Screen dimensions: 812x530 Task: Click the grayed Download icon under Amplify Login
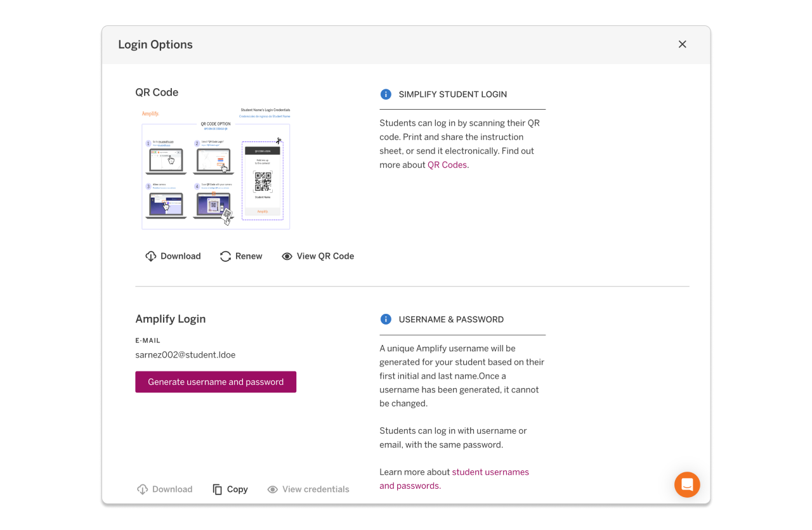[x=143, y=489]
